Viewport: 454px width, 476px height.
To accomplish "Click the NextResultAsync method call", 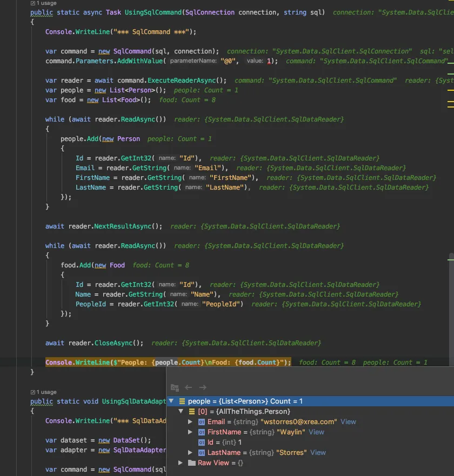I will tap(123, 226).
